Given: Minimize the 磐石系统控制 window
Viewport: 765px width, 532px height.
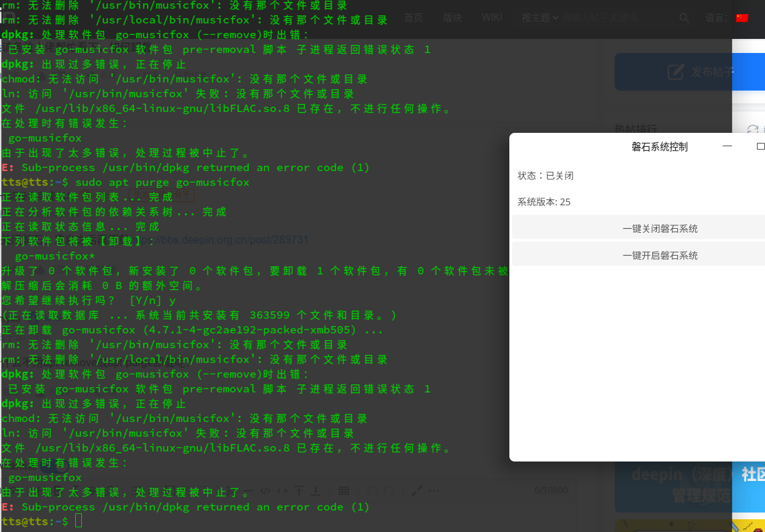Looking at the screenshot, I should pos(727,146).
